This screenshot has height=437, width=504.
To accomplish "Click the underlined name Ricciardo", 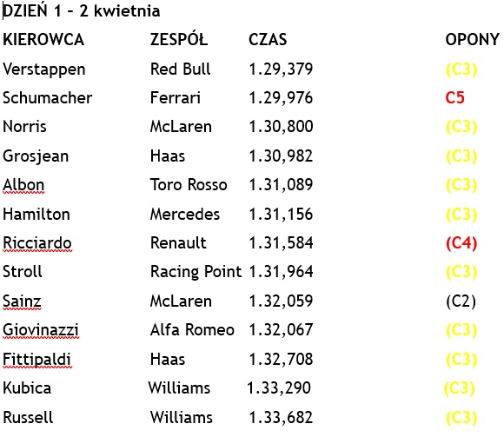I will (x=37, y=243).
